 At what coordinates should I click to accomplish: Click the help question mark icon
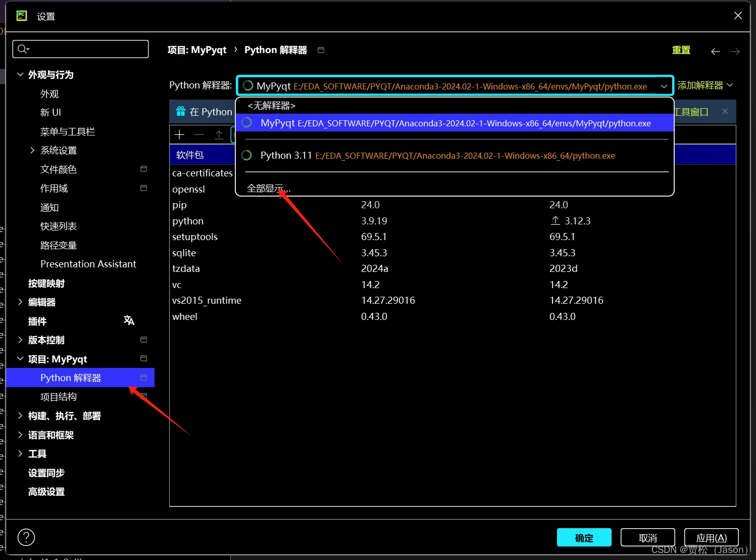point(26,537)
